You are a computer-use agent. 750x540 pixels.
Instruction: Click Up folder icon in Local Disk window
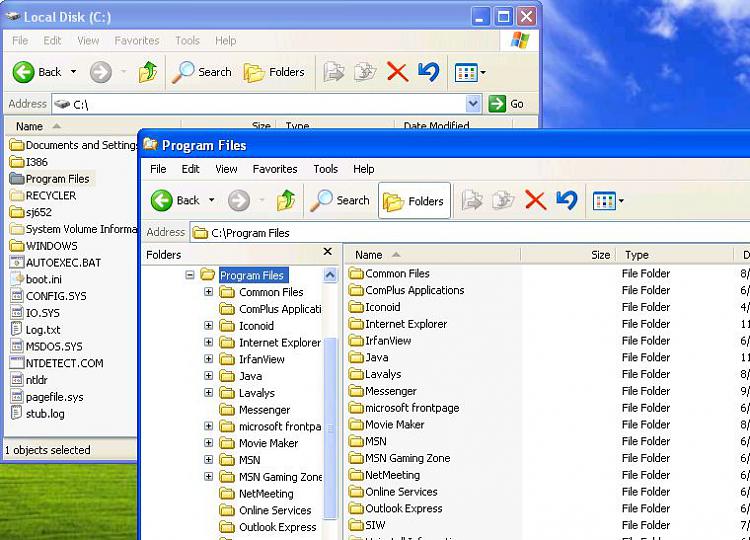click(148, 72)
